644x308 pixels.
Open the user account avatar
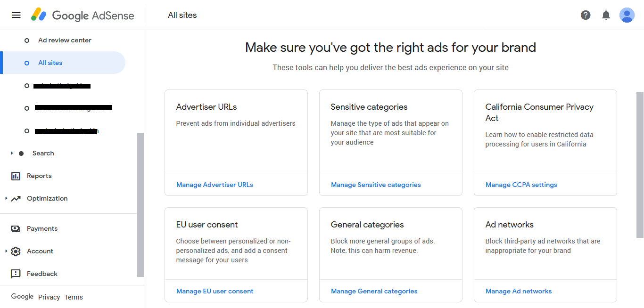[x=627, y=15]
